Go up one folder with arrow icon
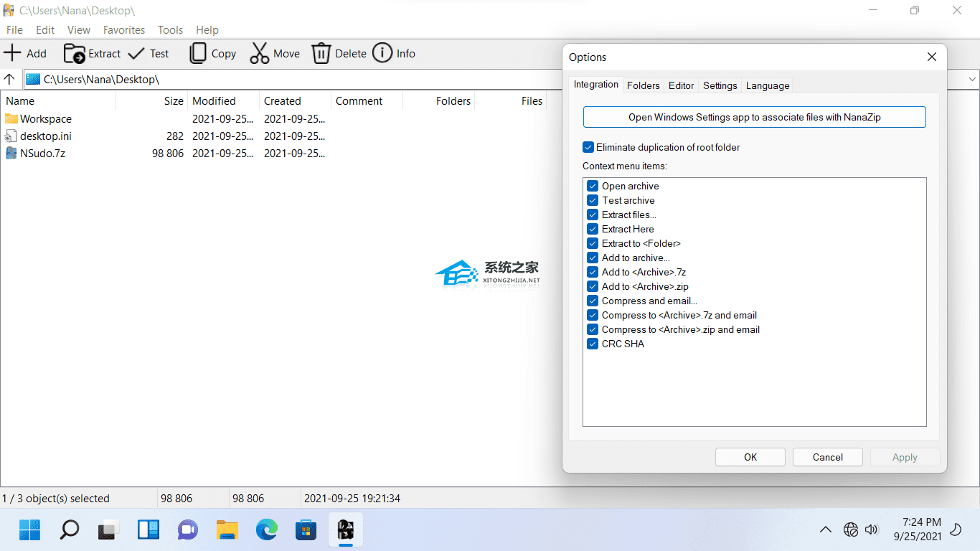980x551 pixels. (10, 79)
